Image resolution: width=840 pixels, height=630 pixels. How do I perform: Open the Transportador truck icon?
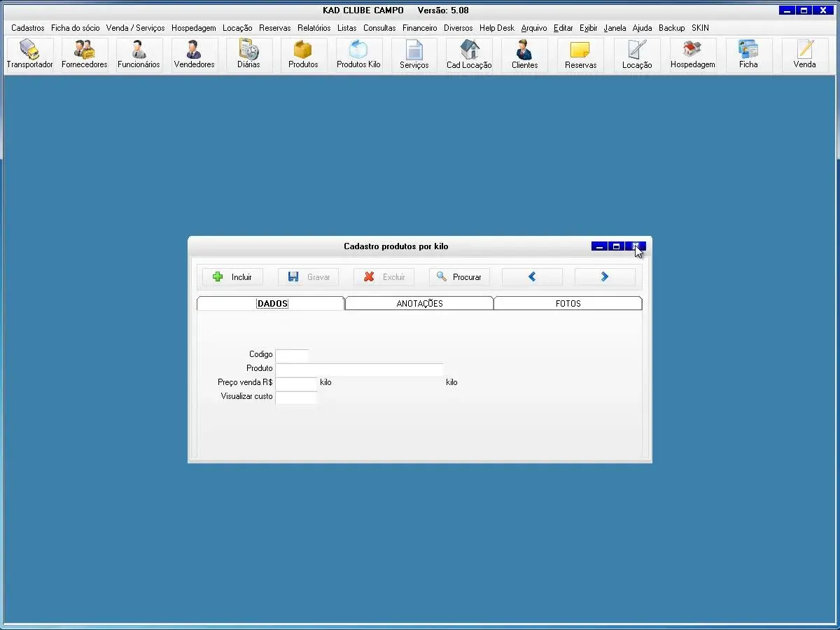pos(29,55)
